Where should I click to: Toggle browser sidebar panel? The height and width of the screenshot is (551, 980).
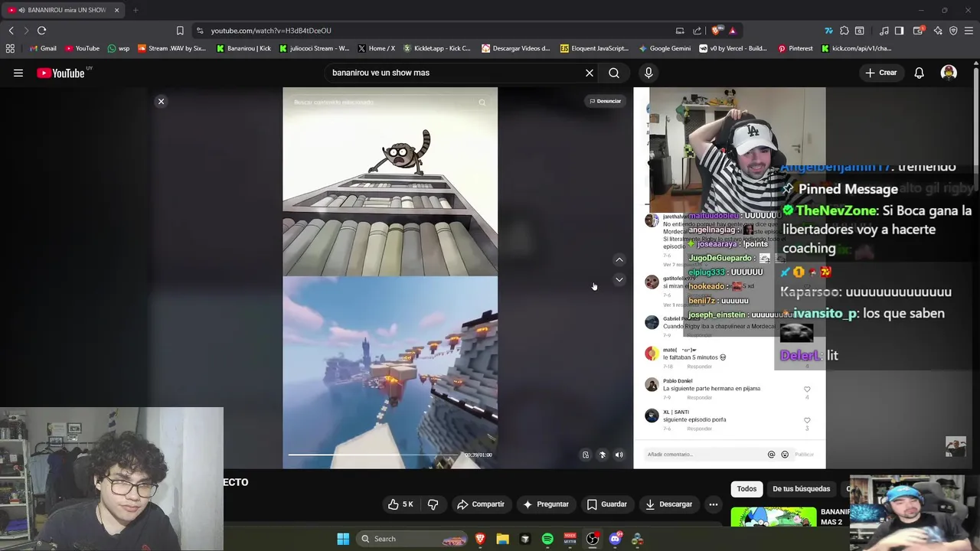pyautogui.click(x=900, y=31)
